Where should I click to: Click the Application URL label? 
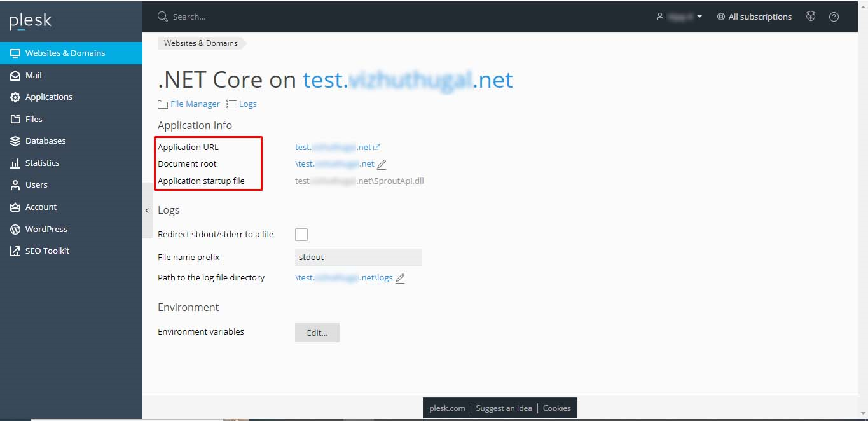click(188, 147)
